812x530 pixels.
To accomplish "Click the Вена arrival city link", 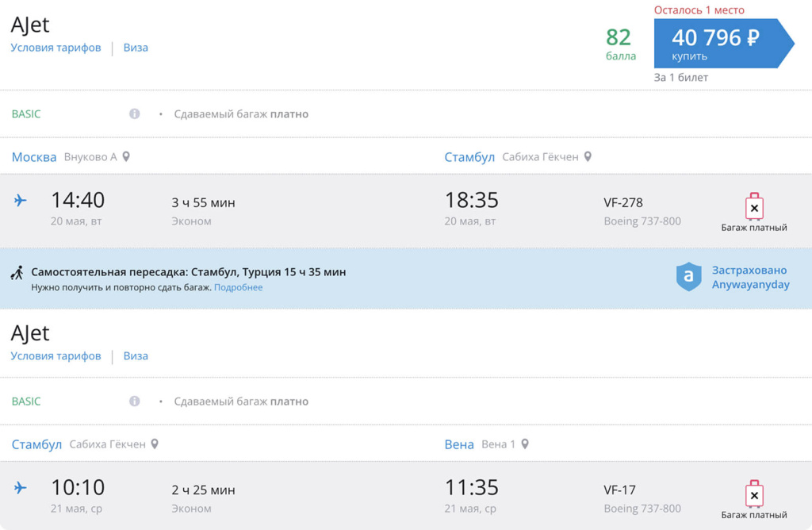I will pyautogui.click(x=459, y=444).
